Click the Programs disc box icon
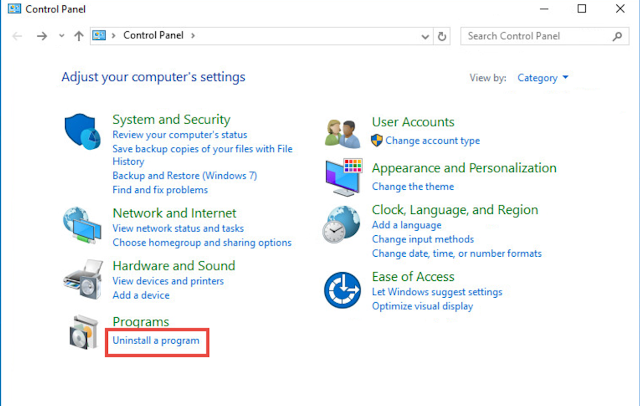 (84, 333)
